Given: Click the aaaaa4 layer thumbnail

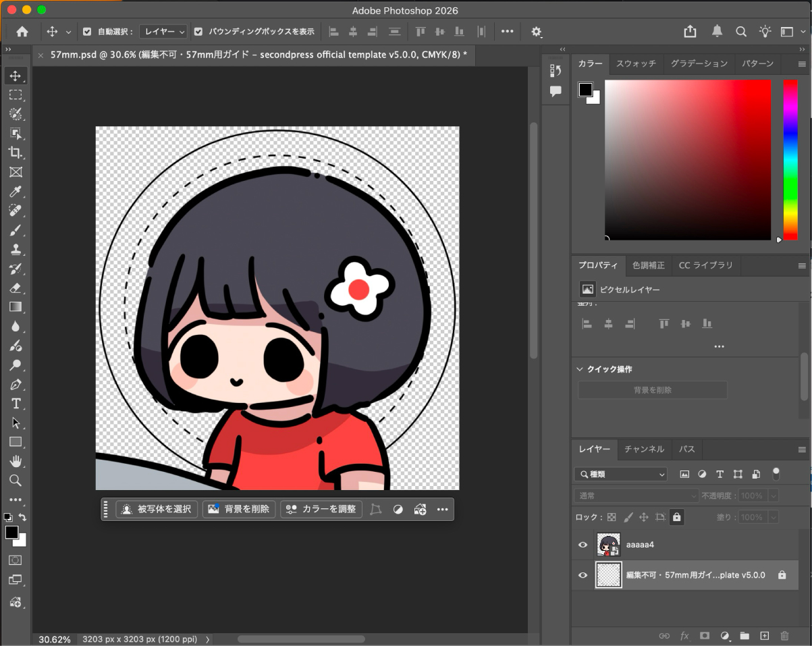Looking at the screenshot, I should pos(608,545).
